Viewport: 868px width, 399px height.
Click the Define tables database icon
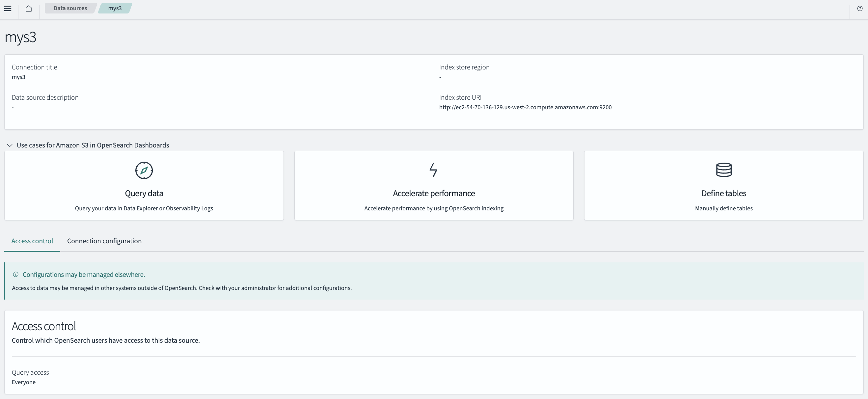click(723, 170)
